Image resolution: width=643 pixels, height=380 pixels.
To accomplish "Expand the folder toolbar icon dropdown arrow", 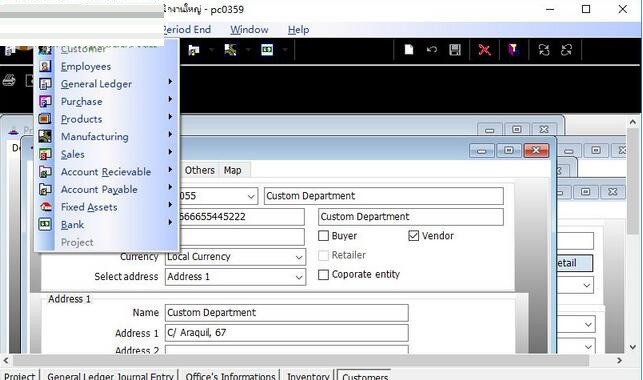I will pos(212,50).
